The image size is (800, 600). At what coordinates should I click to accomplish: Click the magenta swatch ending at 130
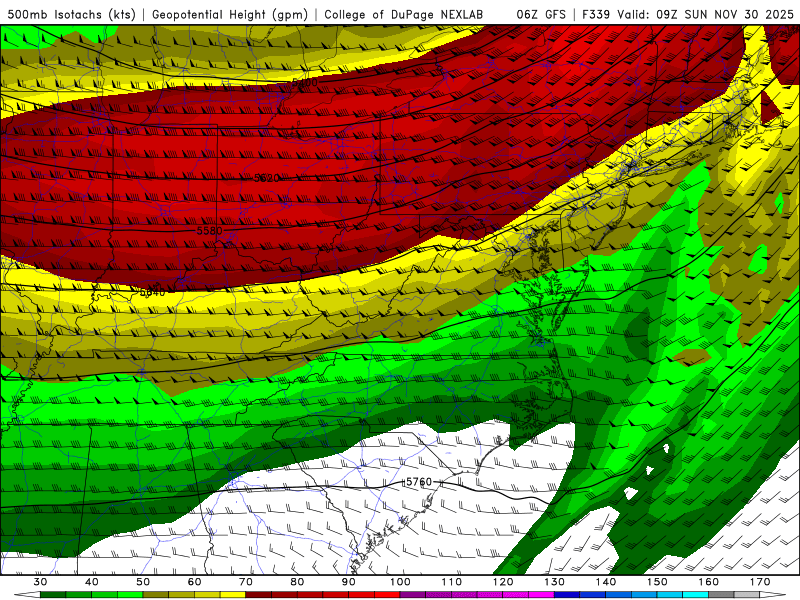tap(541, 595)
